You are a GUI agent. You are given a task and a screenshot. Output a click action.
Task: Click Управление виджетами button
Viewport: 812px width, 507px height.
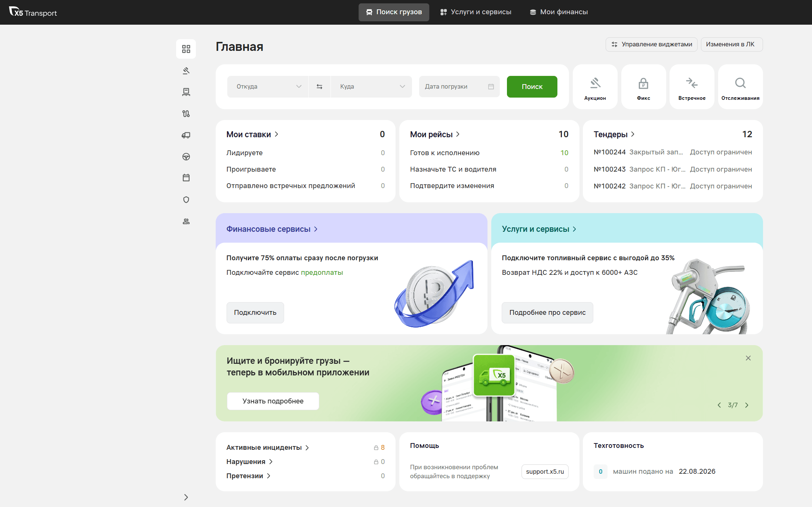[x=651, y=44]
